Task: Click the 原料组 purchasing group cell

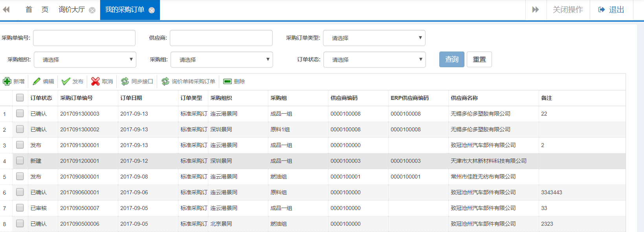Action: pos(279,192)
